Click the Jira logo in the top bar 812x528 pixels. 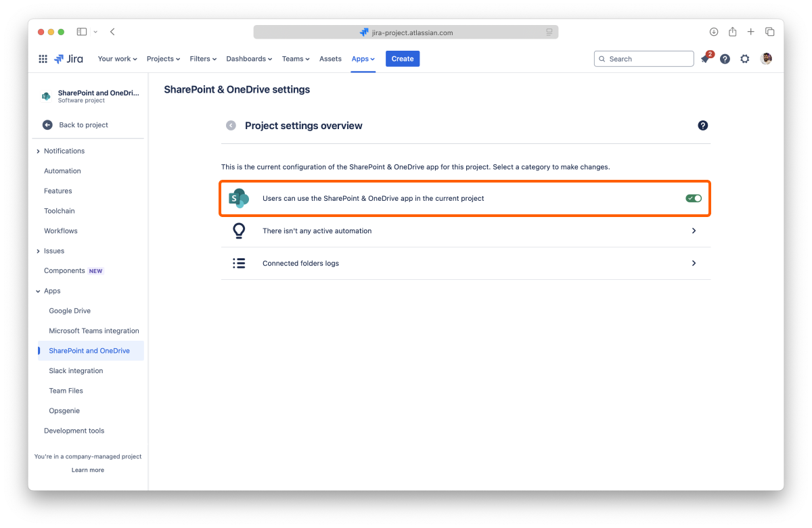click(x=69, y=59)
